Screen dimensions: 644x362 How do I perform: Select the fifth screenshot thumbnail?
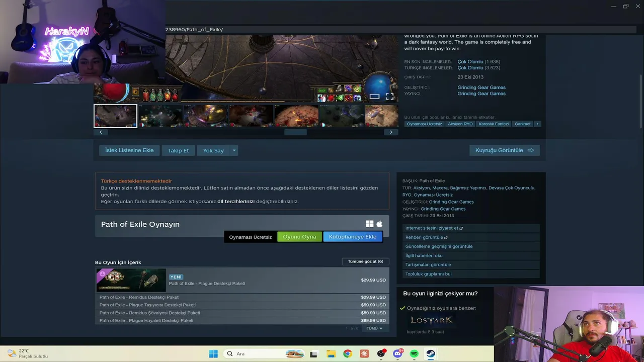(296, 116)
